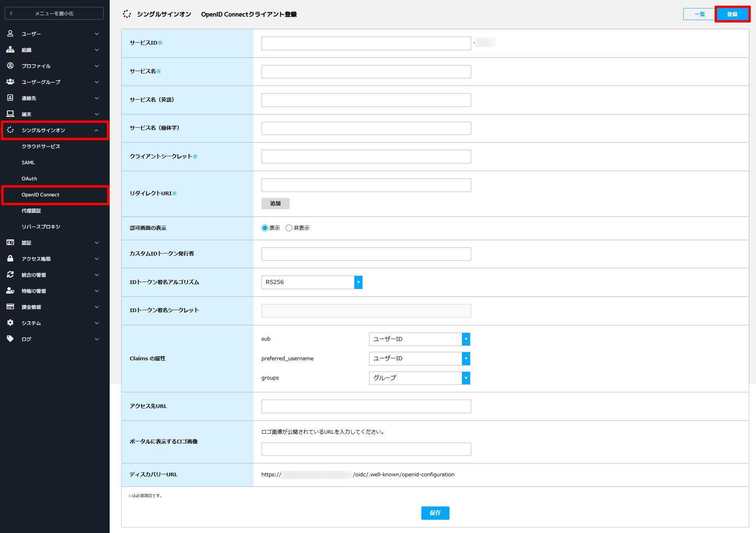The height and width of the screenshot is (533, 756).
Task: Click the ログ tag icon
Action: click(x=10, y=339)
